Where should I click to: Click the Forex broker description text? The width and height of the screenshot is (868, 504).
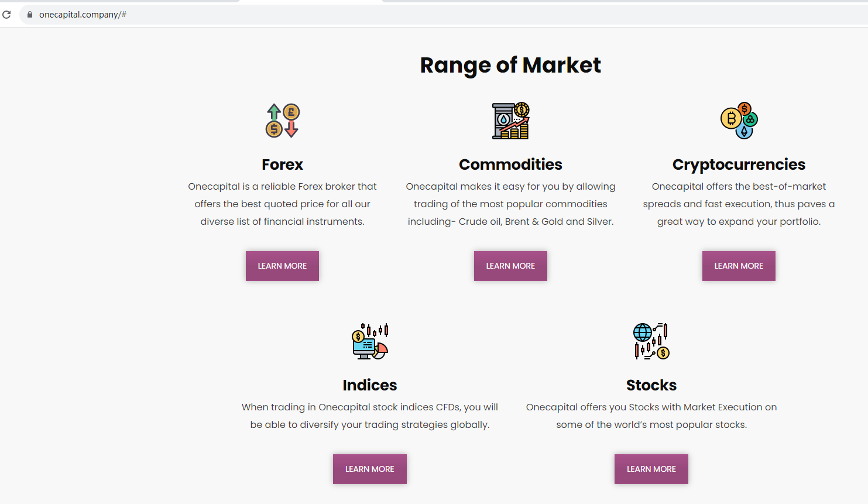282,204
